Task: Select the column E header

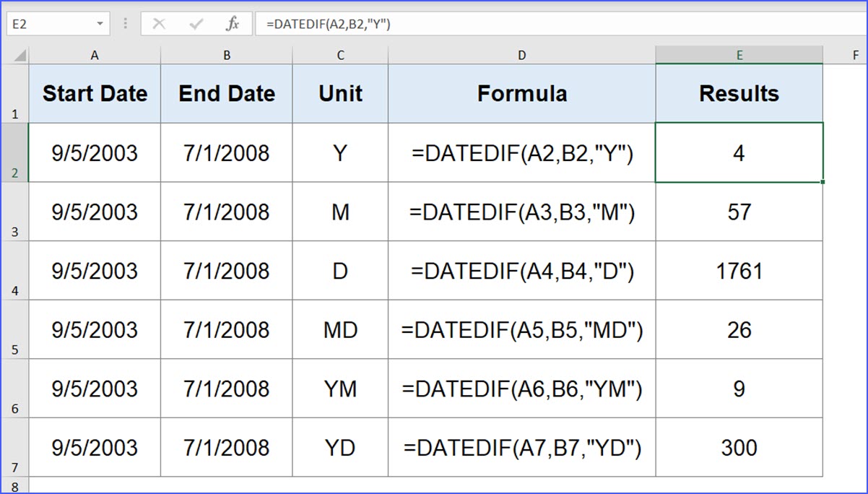Action: pyautogui.click(x=739, y=54)
